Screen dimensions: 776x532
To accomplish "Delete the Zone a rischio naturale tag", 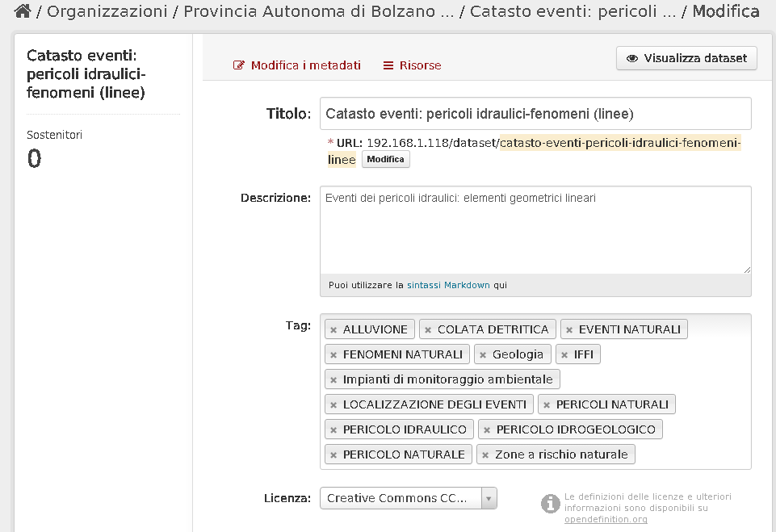I will (485, 455).
